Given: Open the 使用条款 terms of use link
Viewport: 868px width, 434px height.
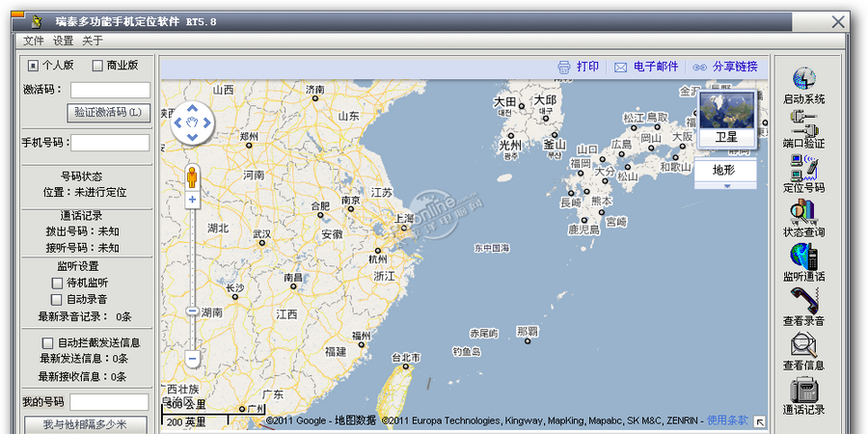Looking at the screenshot, I should [727, 420].
